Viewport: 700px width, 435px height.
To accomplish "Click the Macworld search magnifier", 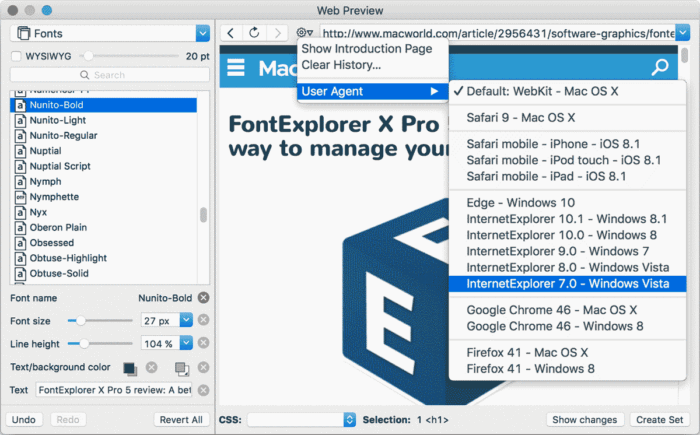I will click(x=660, y=67).
